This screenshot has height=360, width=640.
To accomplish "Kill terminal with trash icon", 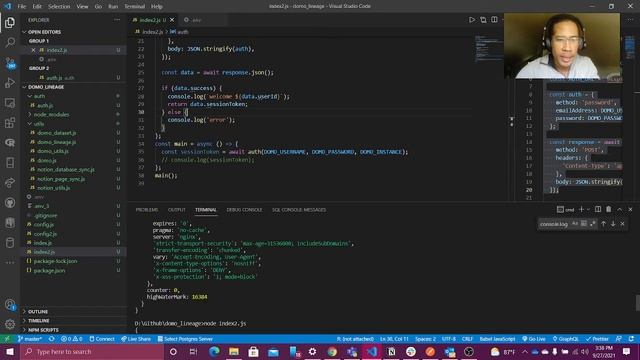I will pos(609,209).
